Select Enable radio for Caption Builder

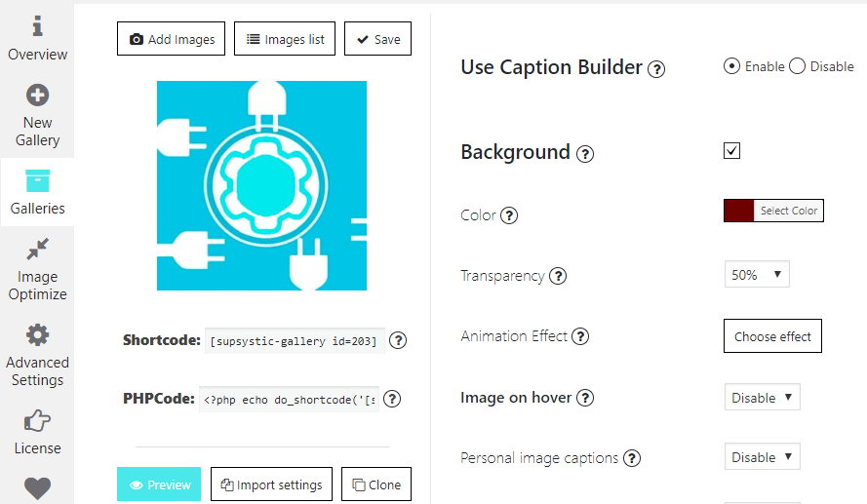[x=731, y=66]
